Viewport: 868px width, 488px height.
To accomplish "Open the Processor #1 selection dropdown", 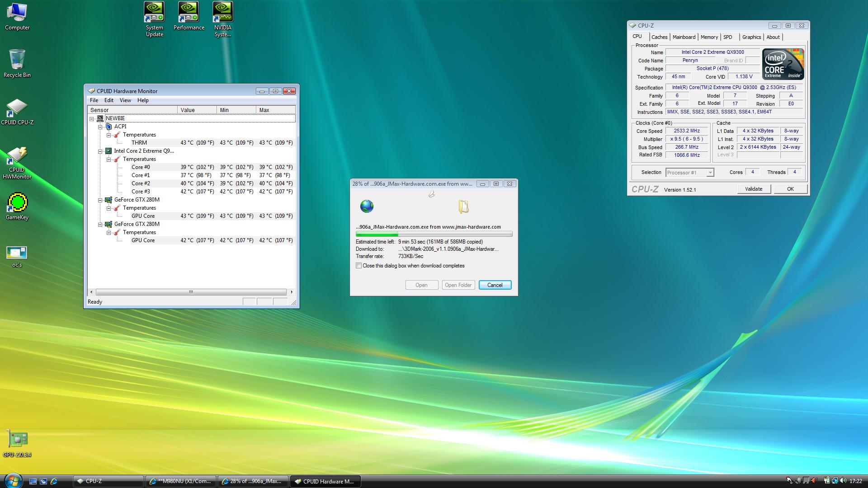I will click(x=690, y=173).
